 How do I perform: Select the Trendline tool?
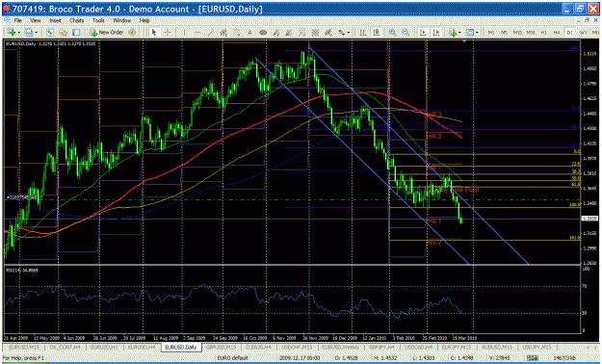pyautogui.click(x=210, y=33)
